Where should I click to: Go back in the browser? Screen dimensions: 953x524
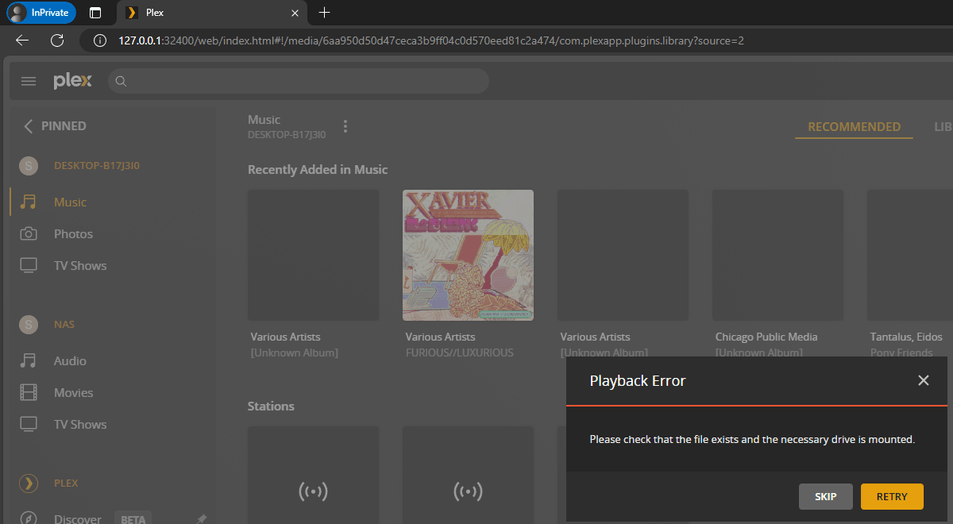pos(22,41)
